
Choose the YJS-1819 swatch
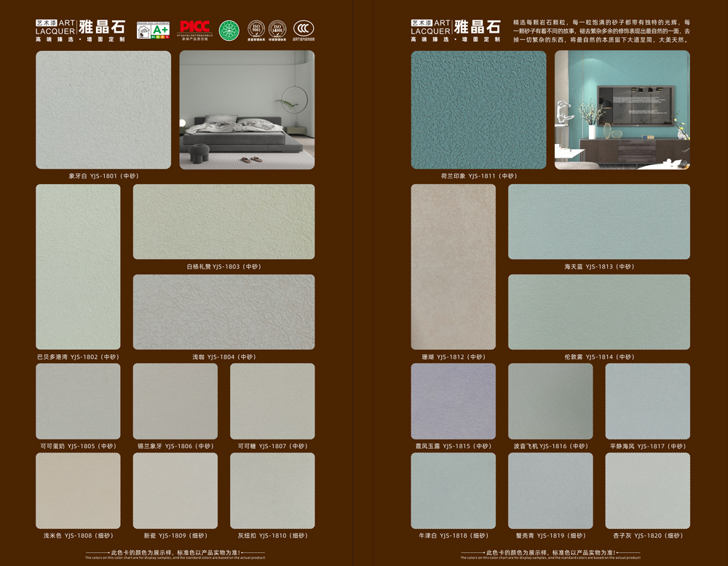pyautogui.click(x=550, y=491)
